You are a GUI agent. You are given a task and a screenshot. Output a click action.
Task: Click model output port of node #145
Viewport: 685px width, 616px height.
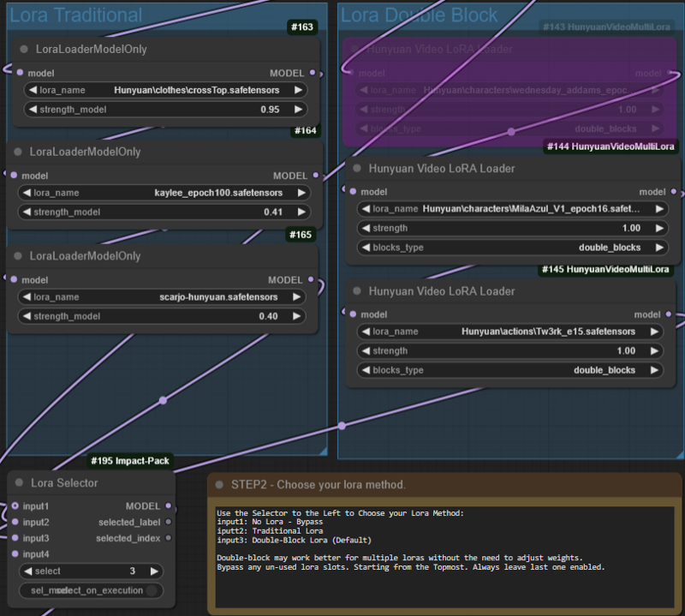[x=669, y=314]
